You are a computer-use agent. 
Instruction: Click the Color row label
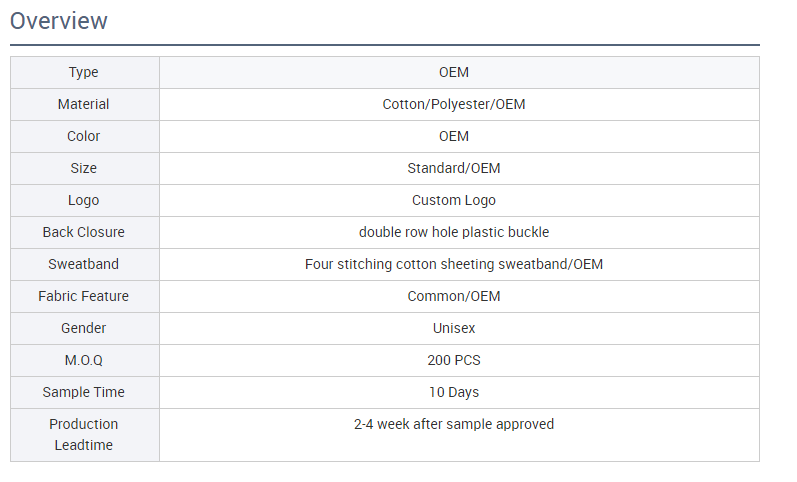tap(84, 136)
